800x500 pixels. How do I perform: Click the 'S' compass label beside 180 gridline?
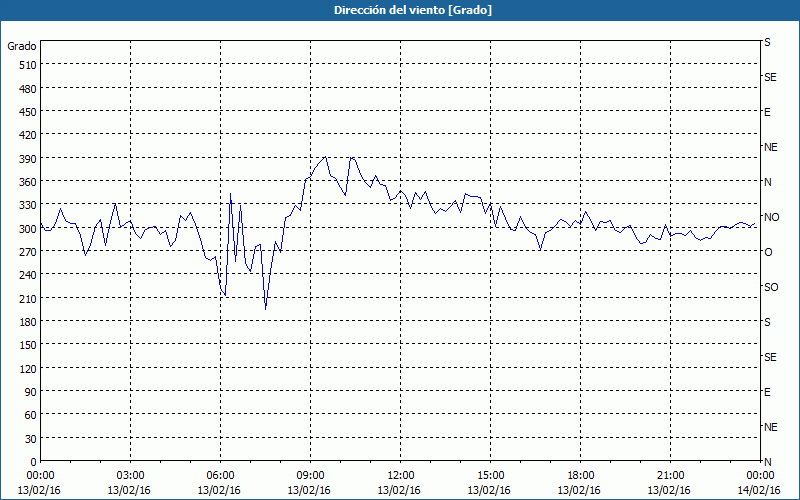click(767, 322)
